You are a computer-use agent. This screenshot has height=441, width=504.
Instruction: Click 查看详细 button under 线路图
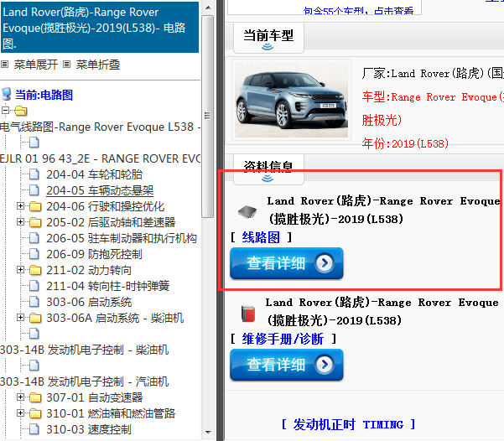287,263
